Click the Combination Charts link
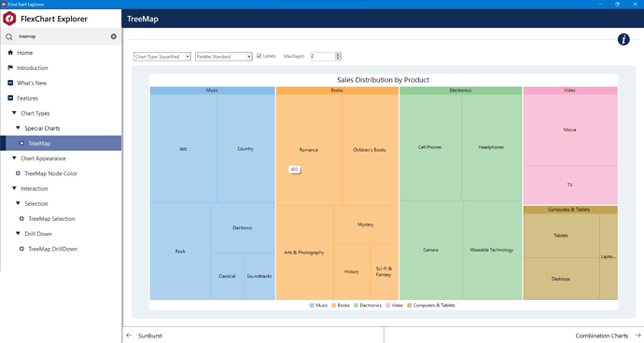644x343 pixels. 602,336
